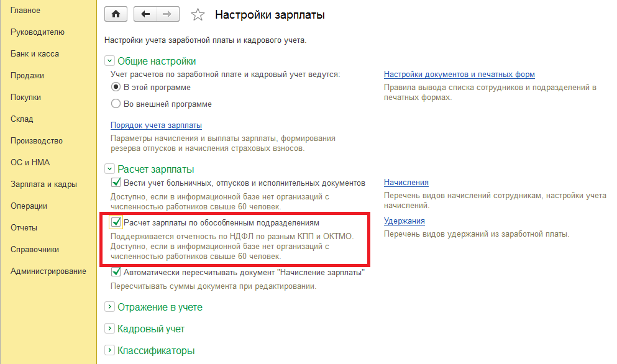This screenshot has width=617, height=364.
Task: Click 'Кадровый учет' heading text
Action: [151, 329]
